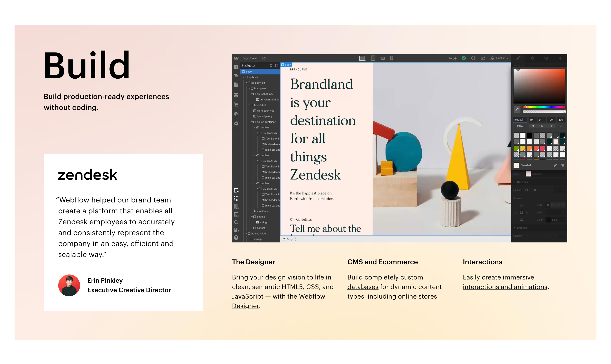
Task: Switch to Mobile landscape breakpoint view
Action: click(383, 58)
